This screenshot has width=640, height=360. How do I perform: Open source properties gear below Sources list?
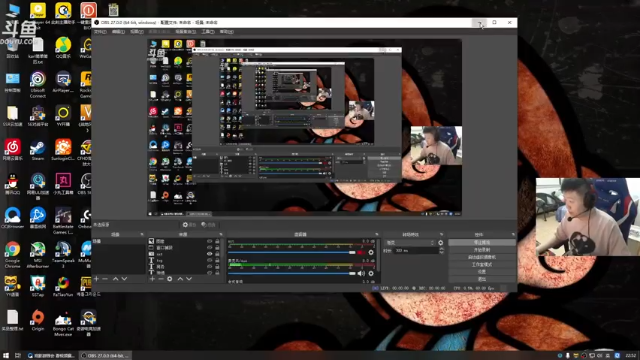click(x=170, y=279)
